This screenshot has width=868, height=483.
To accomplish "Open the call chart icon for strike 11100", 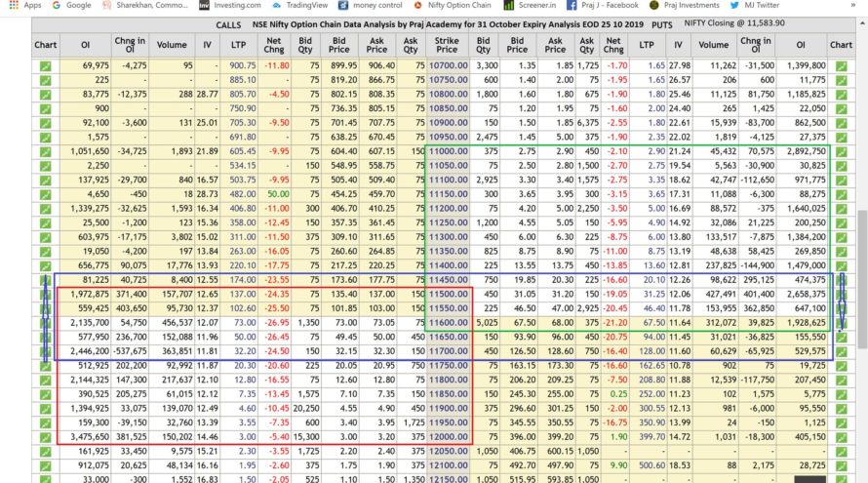I will pyautogui.click(x=46, y=180).
